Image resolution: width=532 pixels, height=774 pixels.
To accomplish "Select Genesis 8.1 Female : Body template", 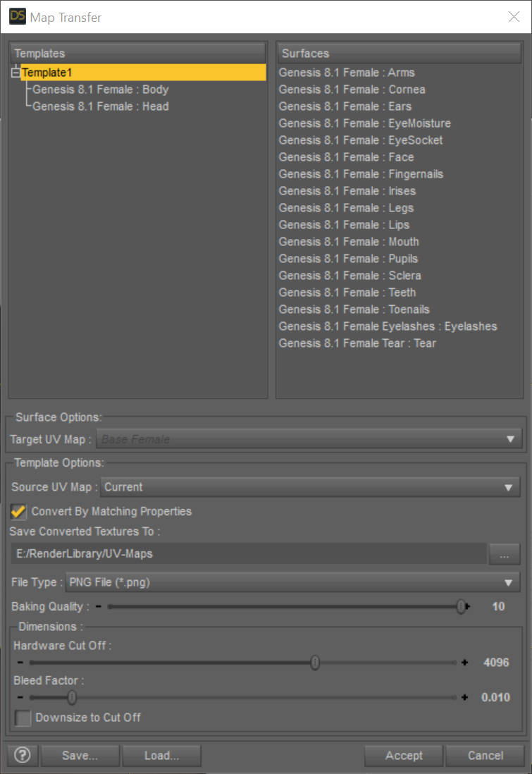I will click(101, 90).
